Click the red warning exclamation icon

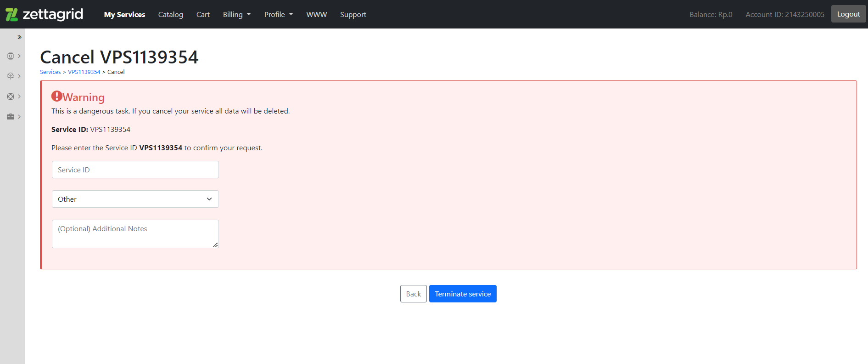click(x=56, y=96)
